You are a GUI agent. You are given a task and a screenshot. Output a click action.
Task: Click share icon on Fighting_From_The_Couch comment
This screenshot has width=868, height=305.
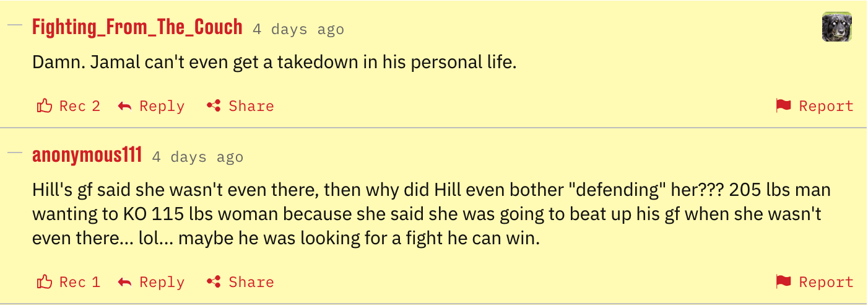[214, 106]
